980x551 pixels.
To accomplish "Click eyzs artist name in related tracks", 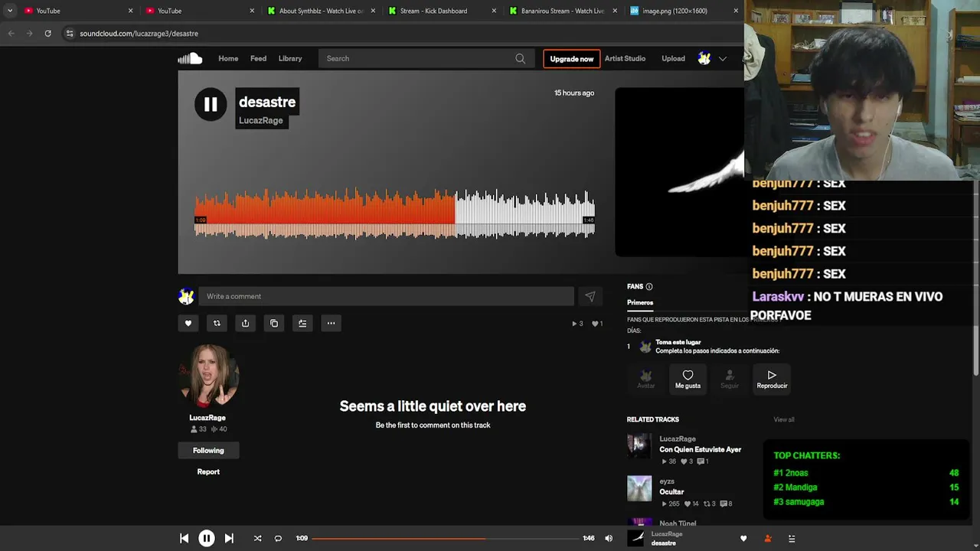I will pyautogui.click(x=667, y=481).
